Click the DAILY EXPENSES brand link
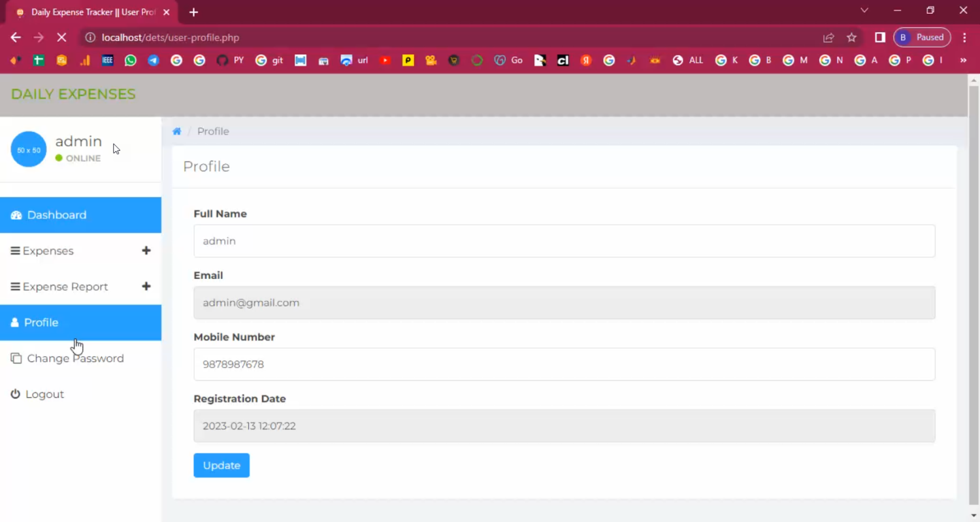Viewport: 980px width, 522px height. coord(73,94)
